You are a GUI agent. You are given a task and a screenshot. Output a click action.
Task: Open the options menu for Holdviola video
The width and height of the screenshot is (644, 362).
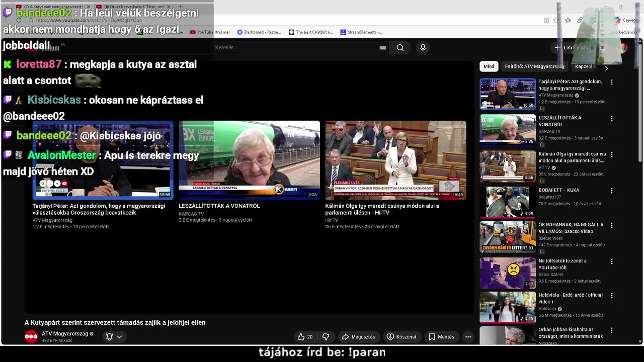pos(612,296)
